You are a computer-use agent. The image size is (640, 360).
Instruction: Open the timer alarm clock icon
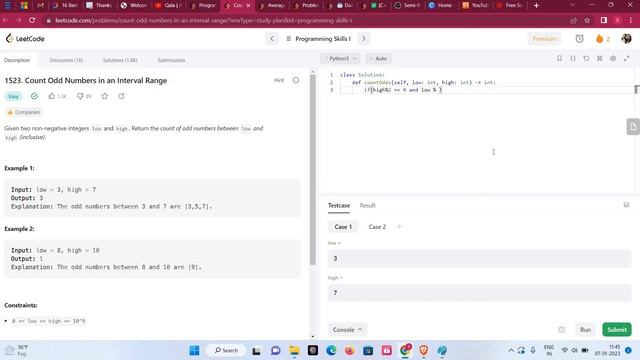[579, 39]
